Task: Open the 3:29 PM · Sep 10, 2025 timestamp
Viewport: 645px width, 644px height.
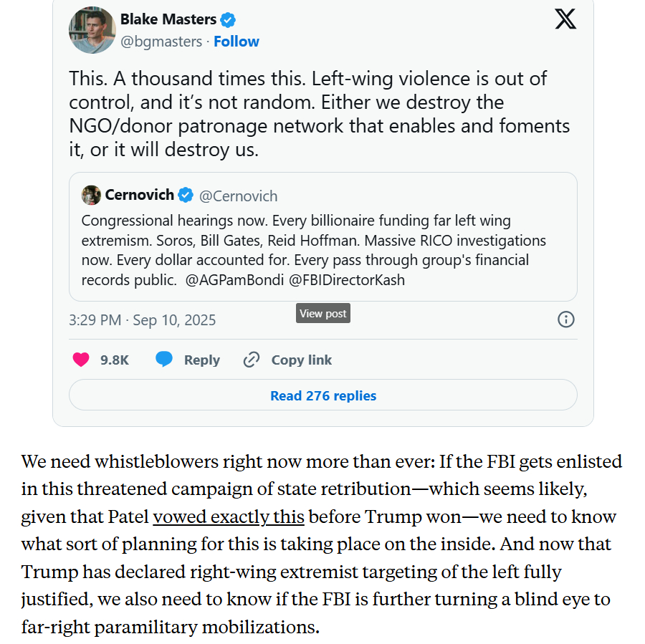Action: [x=142, y=319]
